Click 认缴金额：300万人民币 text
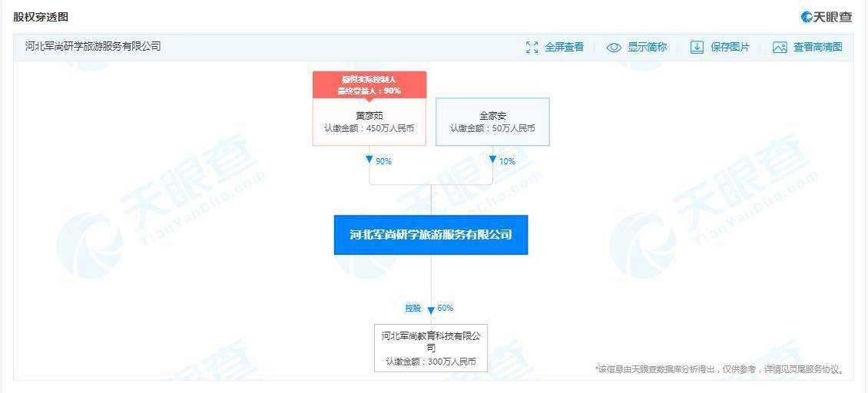The image size is (868, 393). point(431,362)
